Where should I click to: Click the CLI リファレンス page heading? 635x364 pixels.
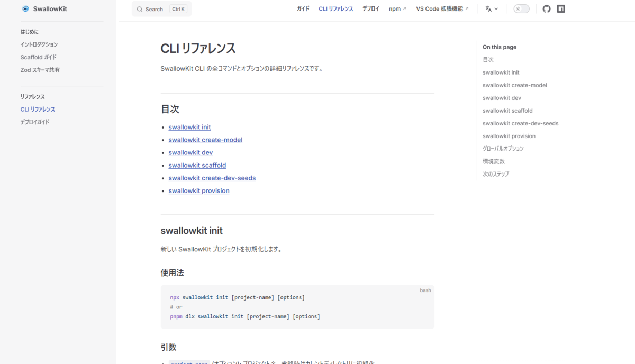pos(198,49)
